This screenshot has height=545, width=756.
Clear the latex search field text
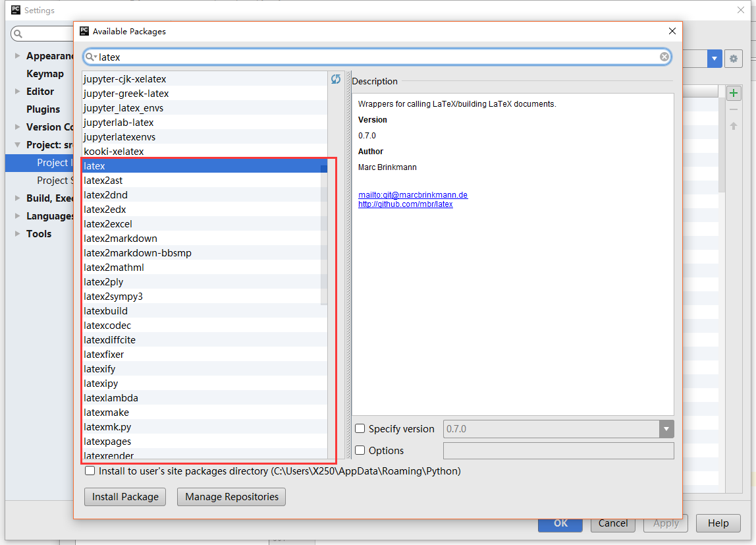pyautogui.click(x=664, y=57)
